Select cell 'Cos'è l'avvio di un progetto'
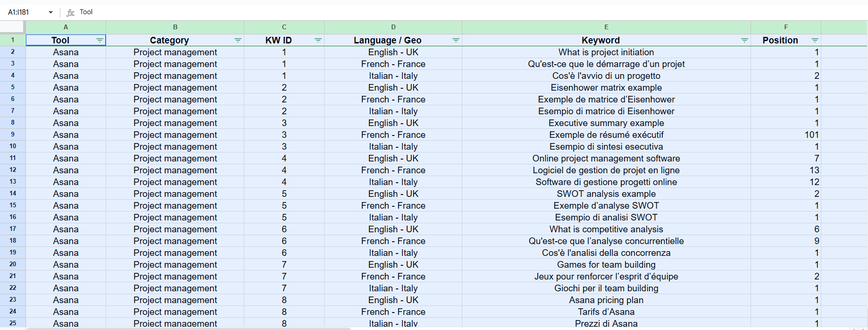 click(x=606, y=76)
